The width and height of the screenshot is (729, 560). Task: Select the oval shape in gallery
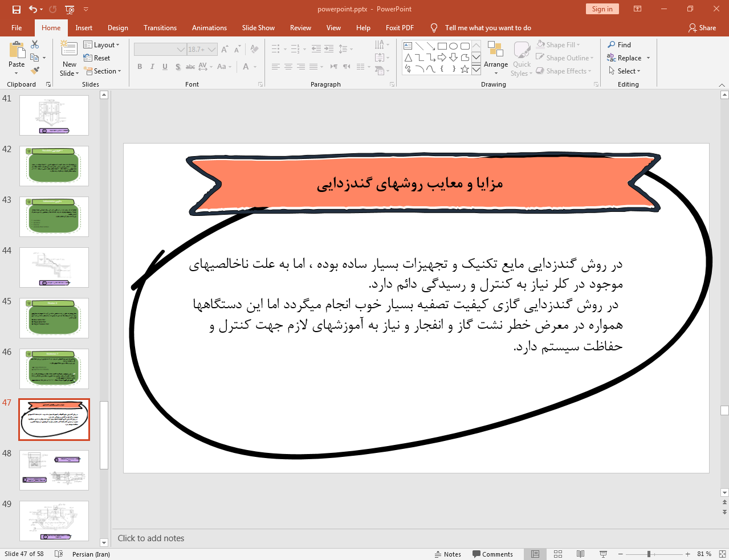tap(453, 46)
